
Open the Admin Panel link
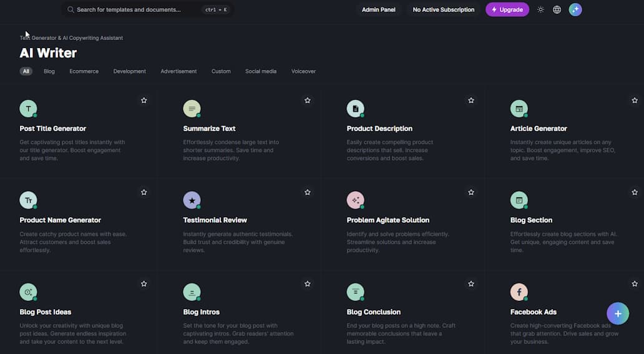click(379, 10)
